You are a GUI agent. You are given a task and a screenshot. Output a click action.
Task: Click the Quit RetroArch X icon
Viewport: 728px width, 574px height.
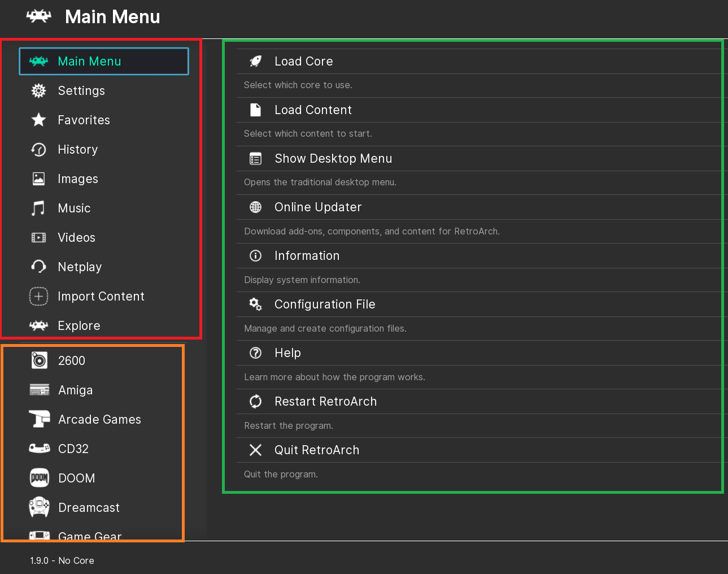[255, 450]
